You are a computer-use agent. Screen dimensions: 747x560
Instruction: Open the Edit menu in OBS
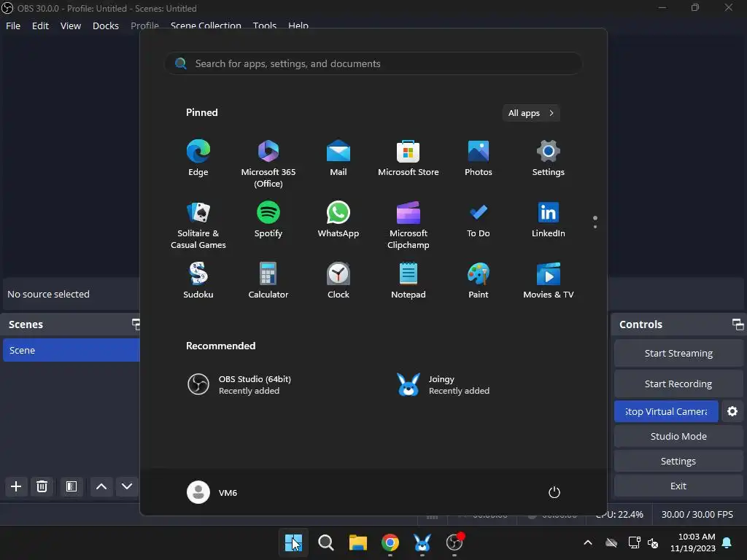[x=41, y=26]
